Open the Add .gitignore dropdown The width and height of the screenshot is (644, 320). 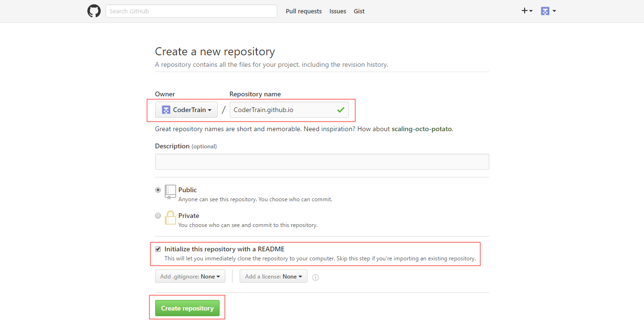[190, 277]
